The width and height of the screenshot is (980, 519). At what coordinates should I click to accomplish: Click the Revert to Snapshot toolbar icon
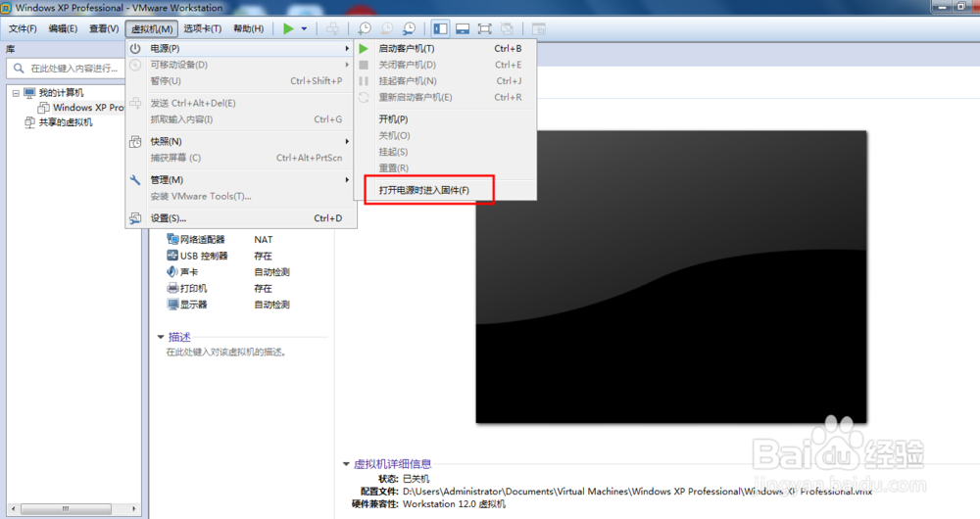(x=387, y=28)
